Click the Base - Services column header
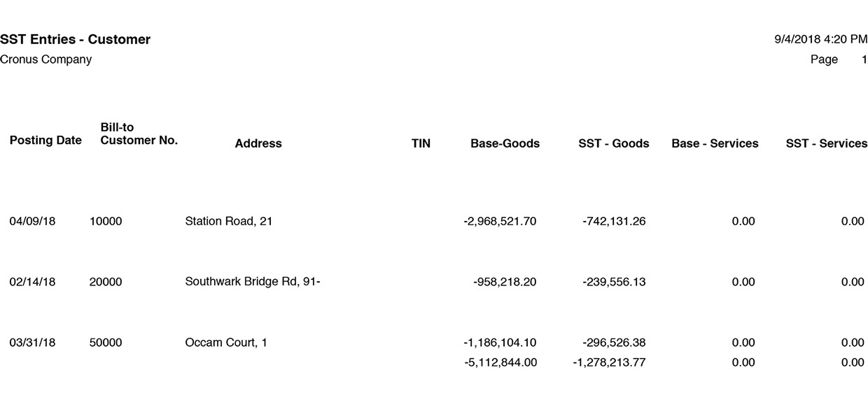The image size is (868, 398). 715,143
